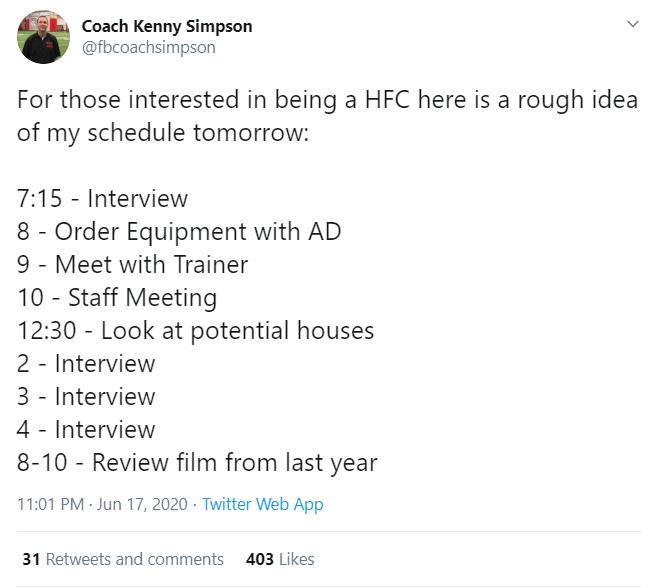This screenshot has height=588, width=651.
Task: Click the '4 - Interview' line
Action: click(x=86, y=429)
